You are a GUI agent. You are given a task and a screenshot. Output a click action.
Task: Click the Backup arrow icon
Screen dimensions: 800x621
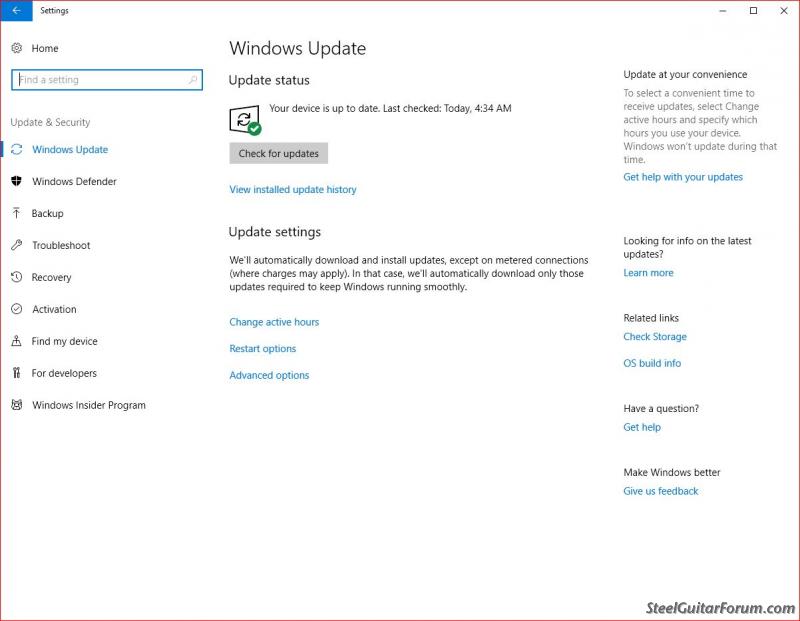pos(17,213)
